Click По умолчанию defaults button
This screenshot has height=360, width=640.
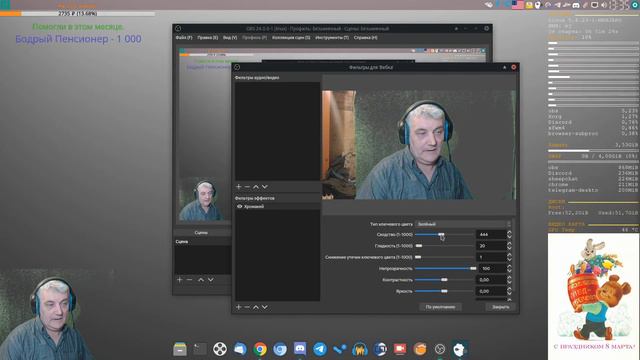click(x=440, y=307)
